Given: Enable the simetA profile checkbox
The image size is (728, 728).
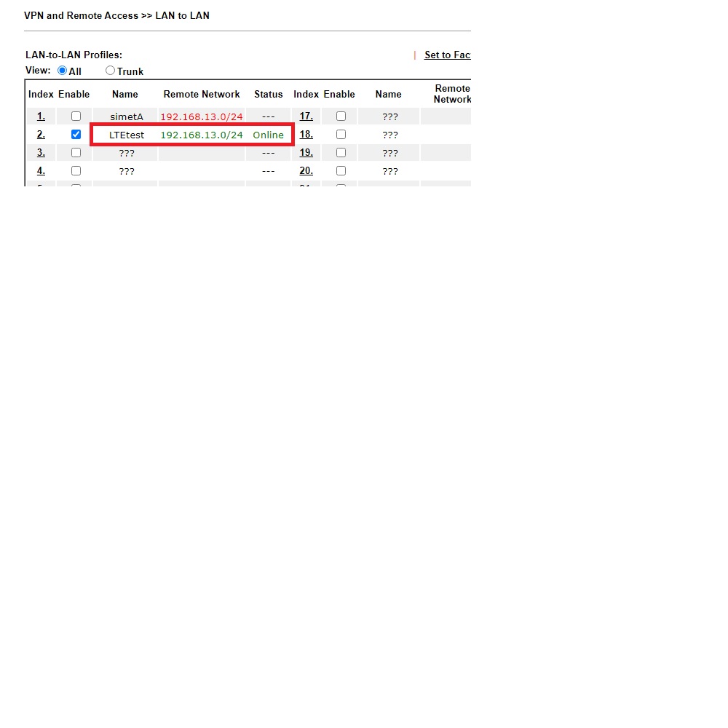Looking at the screenshot, I should tap(76, 116).
